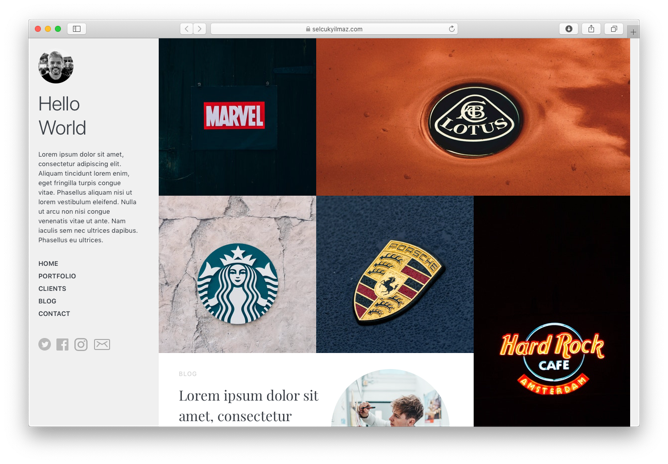Image resolution: width=668 pixels, height=464 pixels.
Task: Go back with the back arrow
Action: pos(187,29)
